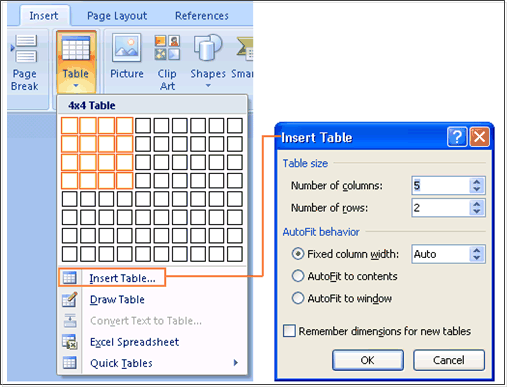Viewport: 507px width, 387px height.
Task: Open the References tab
Action: (x=202, y=16)
